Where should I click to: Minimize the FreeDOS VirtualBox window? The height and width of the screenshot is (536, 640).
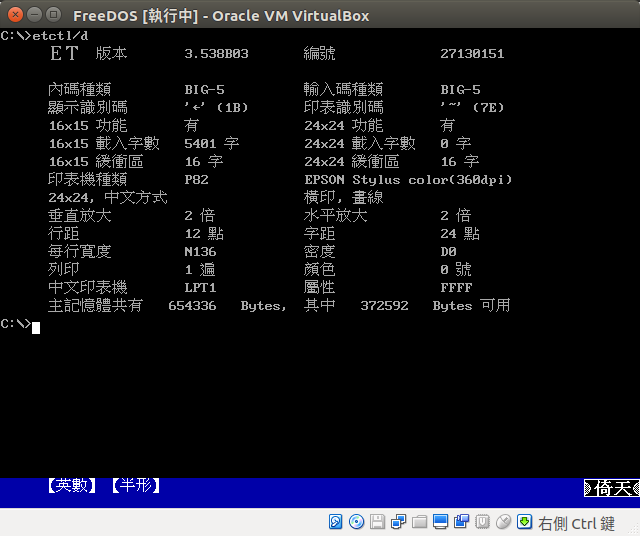tap(33, 15)
